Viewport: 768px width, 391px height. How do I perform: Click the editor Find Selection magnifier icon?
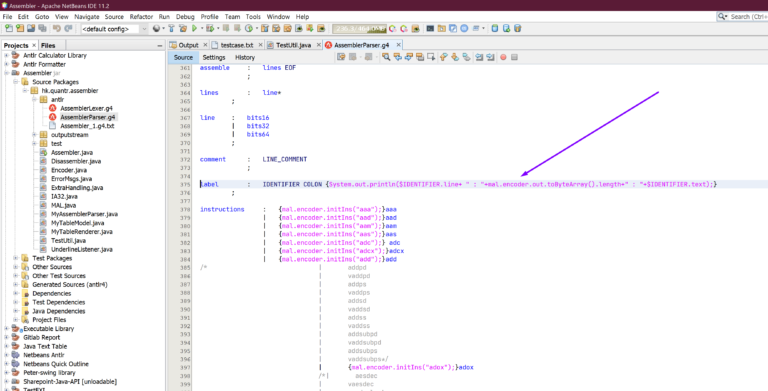pos(386,57)
